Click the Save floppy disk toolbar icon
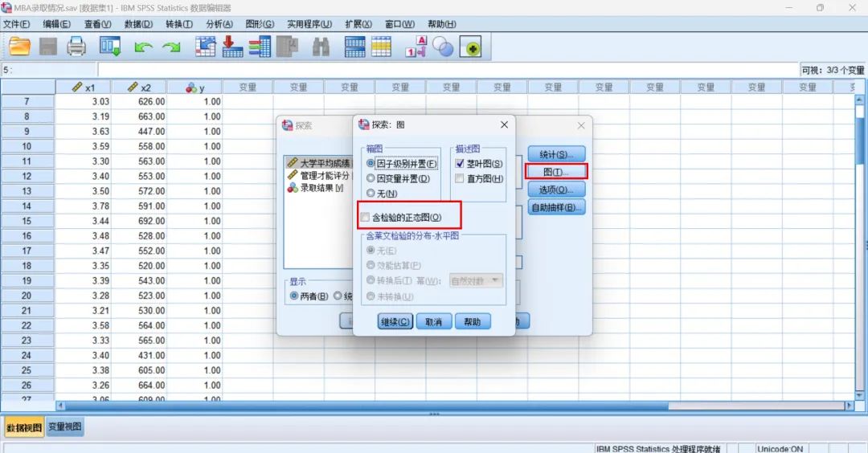This screenshot has width=868, height=453. pyautogui.click(x=48, y=47)
